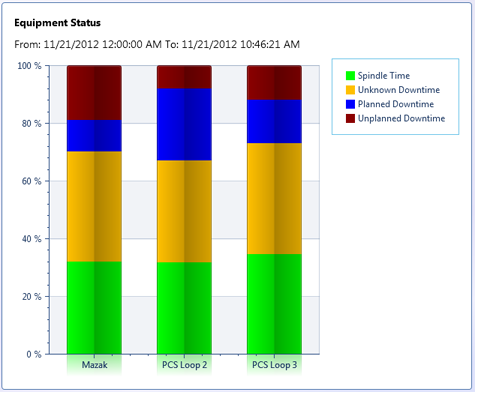Click the orange Unknown Downtime legend swatch
The width and height of the screenshot is (478, 395).
[350, 90]
